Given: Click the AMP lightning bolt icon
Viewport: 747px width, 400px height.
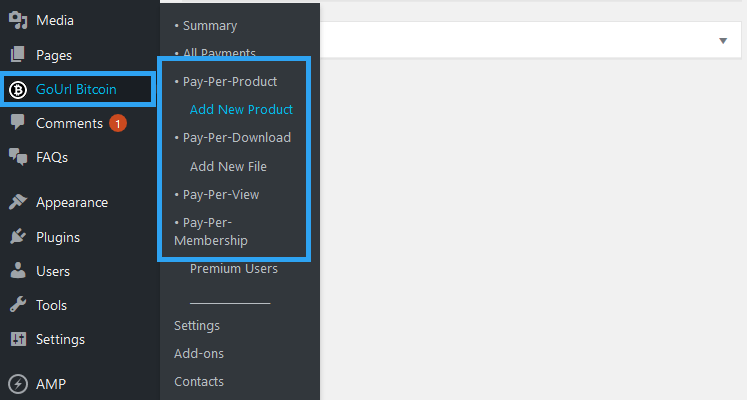Looking at the screenshot, I should coord(18,384).
